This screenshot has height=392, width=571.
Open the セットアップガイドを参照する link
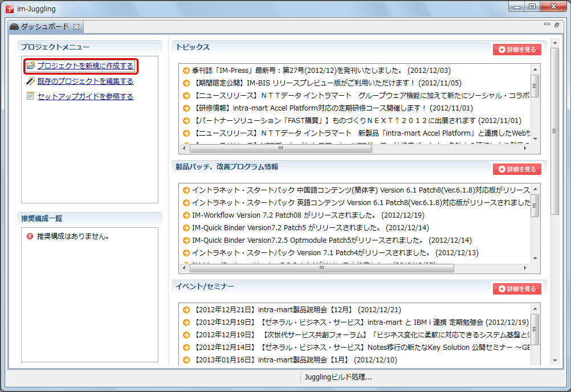[85, 96]
